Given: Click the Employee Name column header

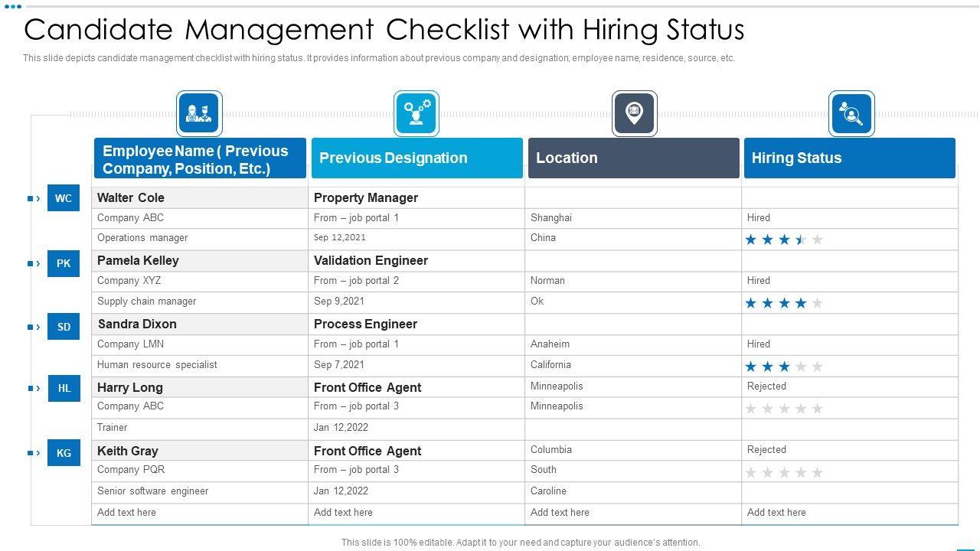Looking at the screenshot, I should pyautogui.click(x=200, y=158).
